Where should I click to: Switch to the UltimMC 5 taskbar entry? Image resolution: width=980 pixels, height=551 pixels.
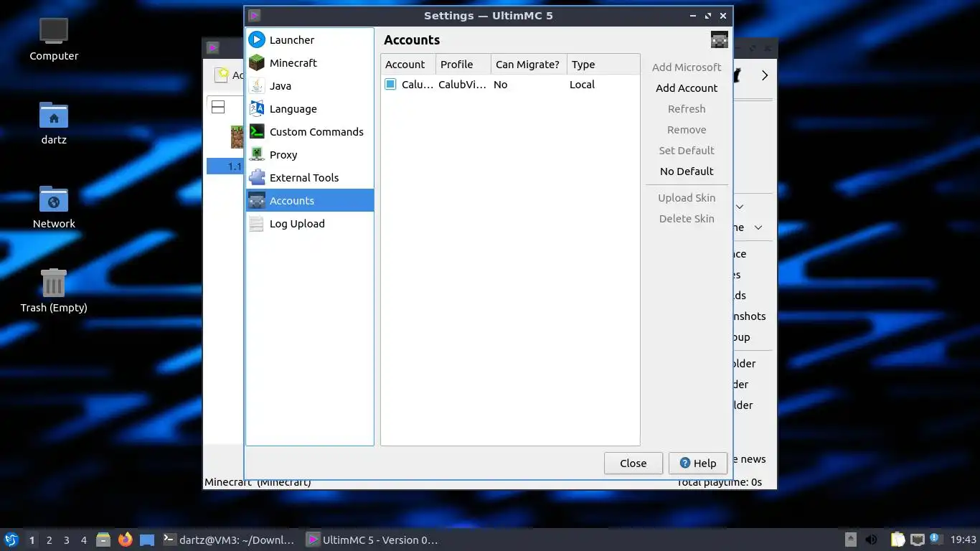[372, 540]
